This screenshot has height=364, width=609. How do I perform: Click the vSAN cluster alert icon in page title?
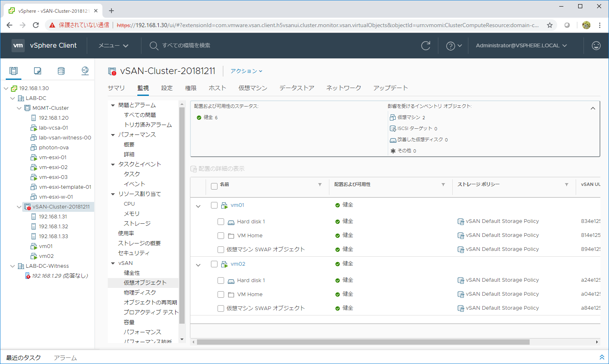pyautogui.click(x=112, y=71)
